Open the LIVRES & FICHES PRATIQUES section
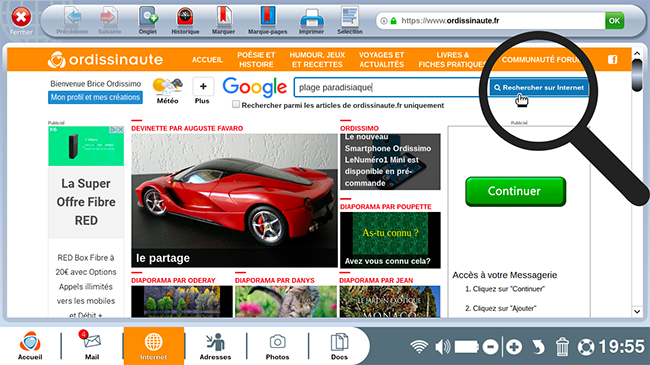The image size is (650, 365). pos(452,60)
